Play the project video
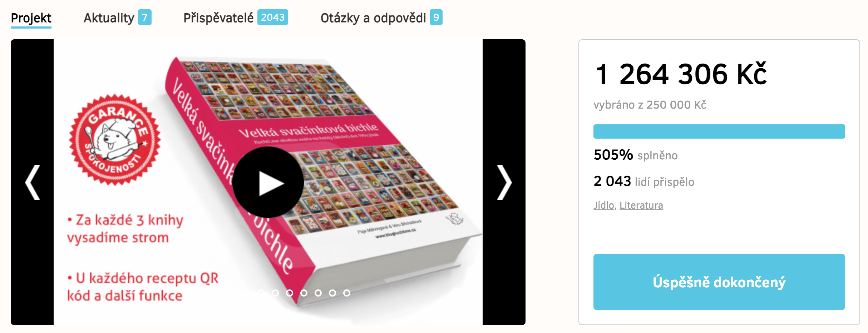Viewport: 868px width, 333px height. (268, 182)
